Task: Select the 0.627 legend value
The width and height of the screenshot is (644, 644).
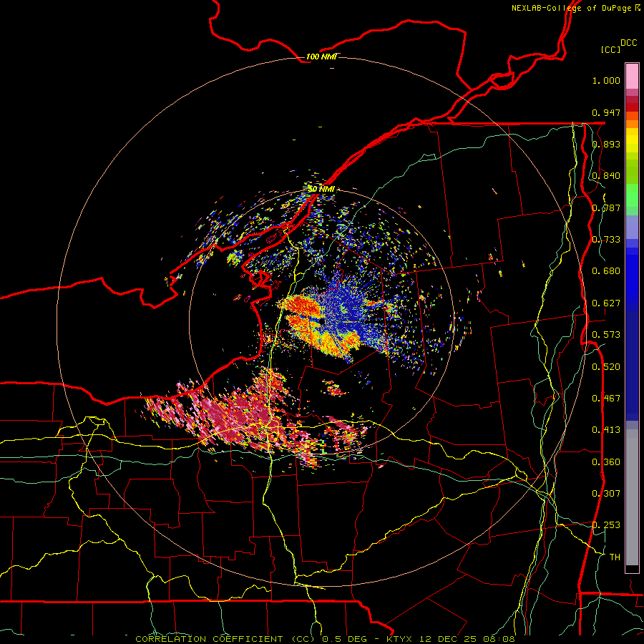Action: pyautogui.click(x=606, y=303)
